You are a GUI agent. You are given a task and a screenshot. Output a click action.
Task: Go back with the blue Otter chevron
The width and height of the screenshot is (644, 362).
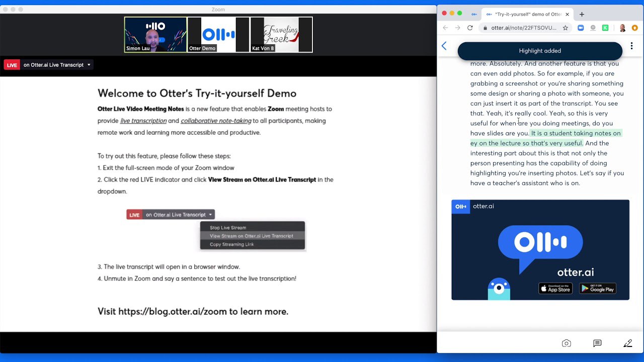pyautogui.click(x=444, y=46)
